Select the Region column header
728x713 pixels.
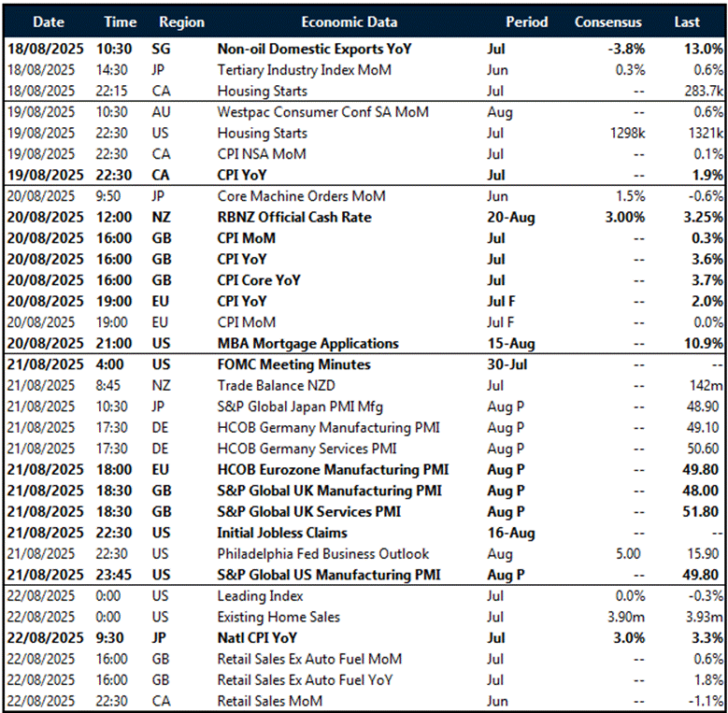pos(174,21)
